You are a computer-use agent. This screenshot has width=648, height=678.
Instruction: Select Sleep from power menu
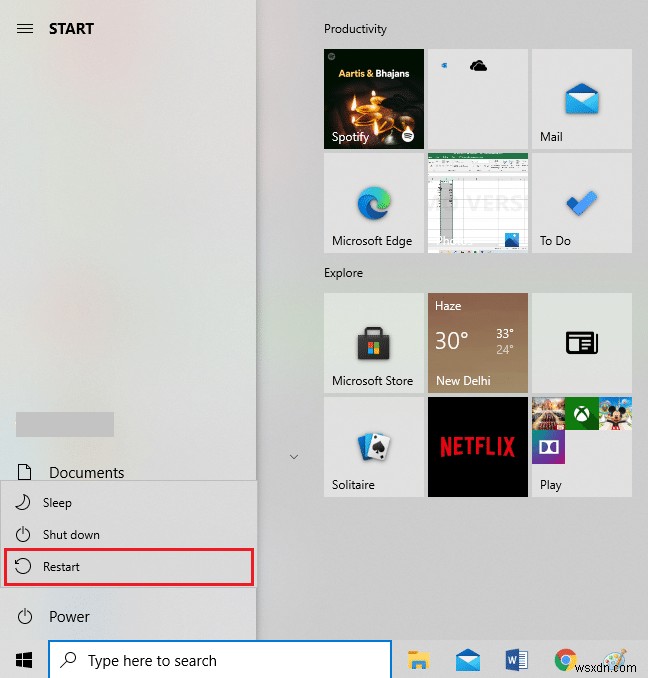(x=129, y=502)
